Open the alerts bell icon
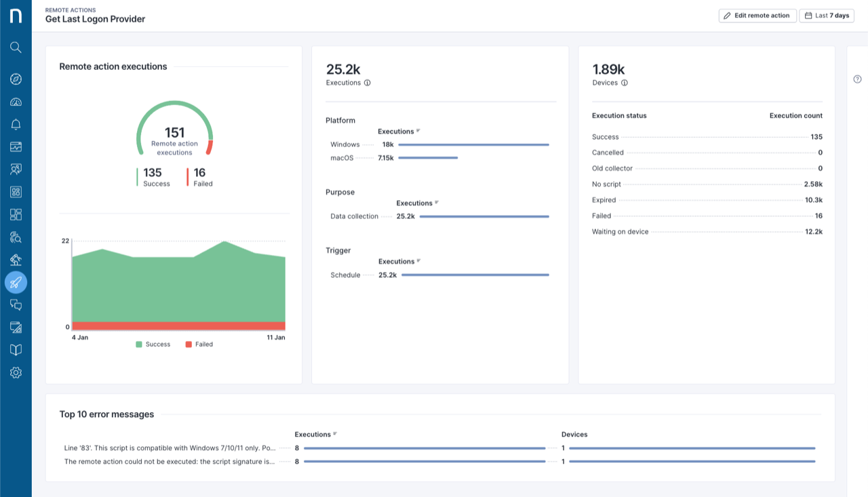 [x=16, y=124]
